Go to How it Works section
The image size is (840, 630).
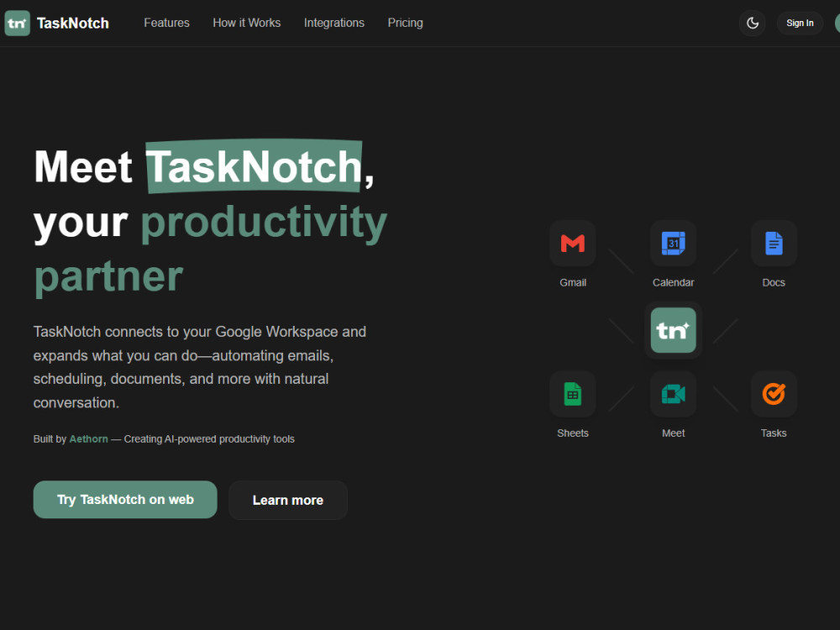coord(246,23)
